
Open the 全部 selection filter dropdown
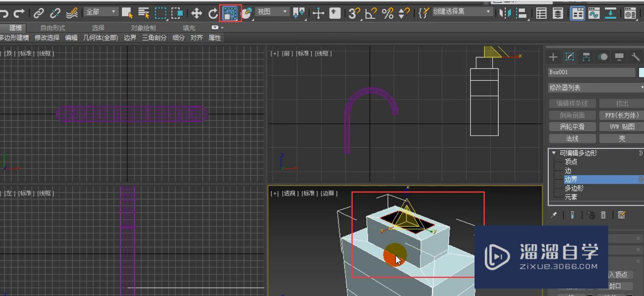[101, 12]
